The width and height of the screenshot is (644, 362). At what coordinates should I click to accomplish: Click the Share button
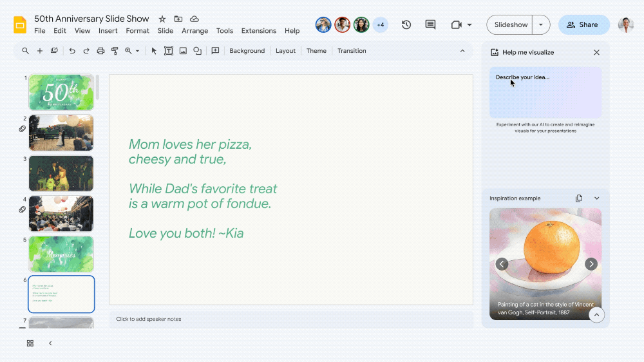tap(583, 25)
